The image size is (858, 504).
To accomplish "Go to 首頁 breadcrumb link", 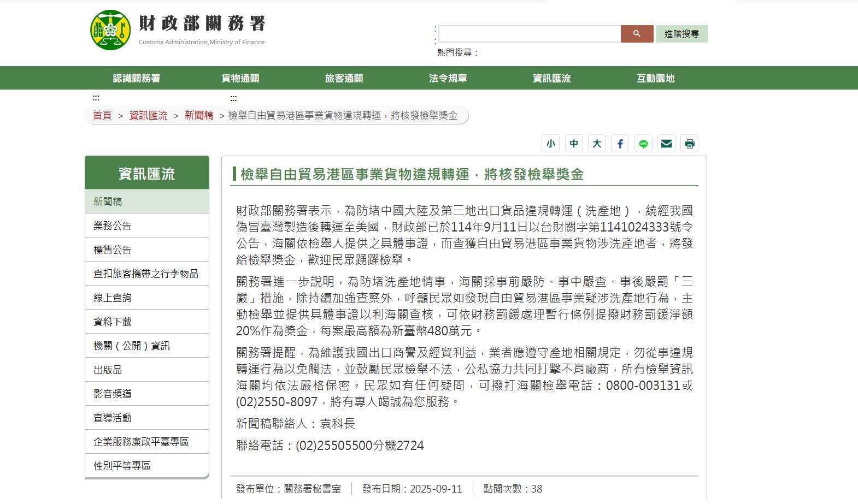I will pos(102,115).
